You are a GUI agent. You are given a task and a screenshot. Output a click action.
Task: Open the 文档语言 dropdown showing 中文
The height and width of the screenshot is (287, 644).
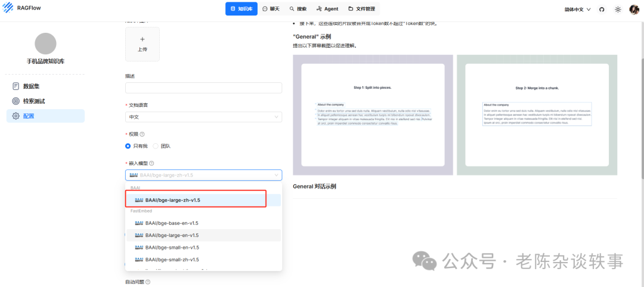(x=204, y=117)
